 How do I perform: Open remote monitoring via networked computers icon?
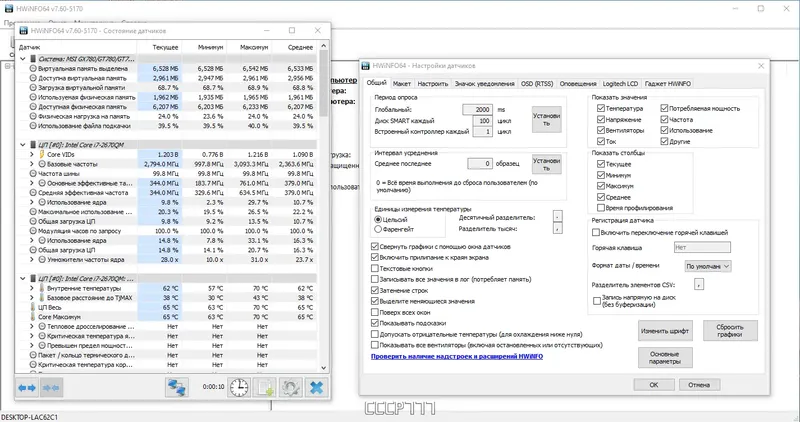[177, 387]
